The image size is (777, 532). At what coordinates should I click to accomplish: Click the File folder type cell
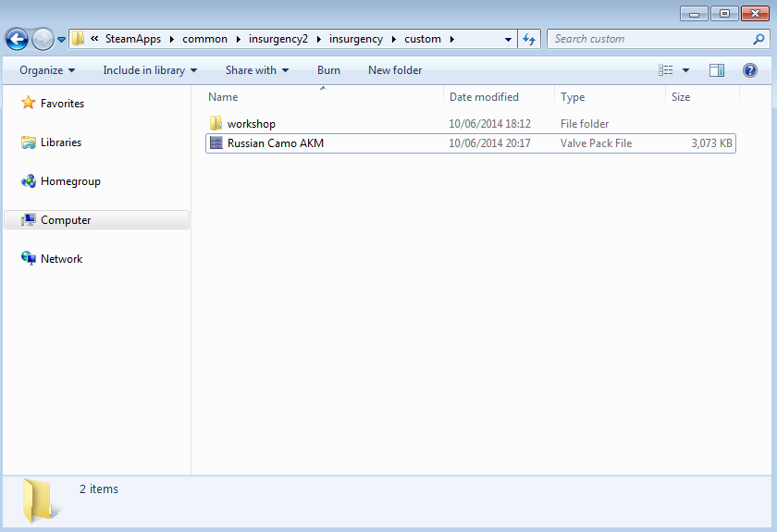point(585,124)
